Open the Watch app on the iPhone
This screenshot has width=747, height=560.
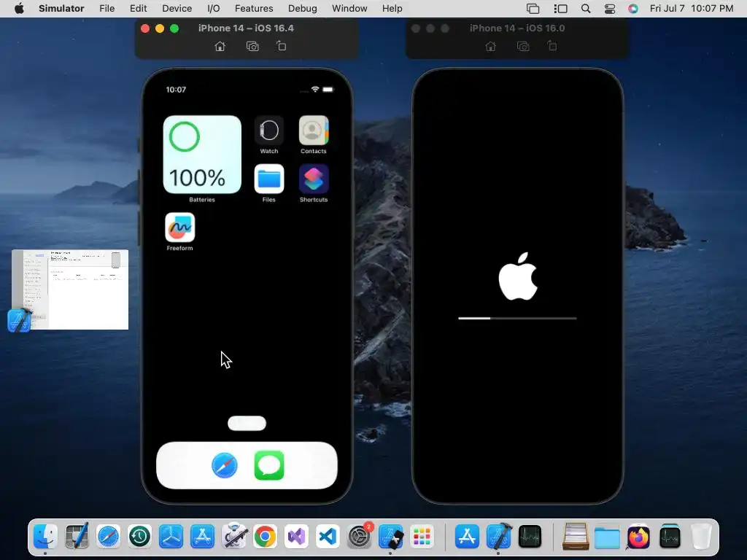pyautogui.click(x=268, y=131)
